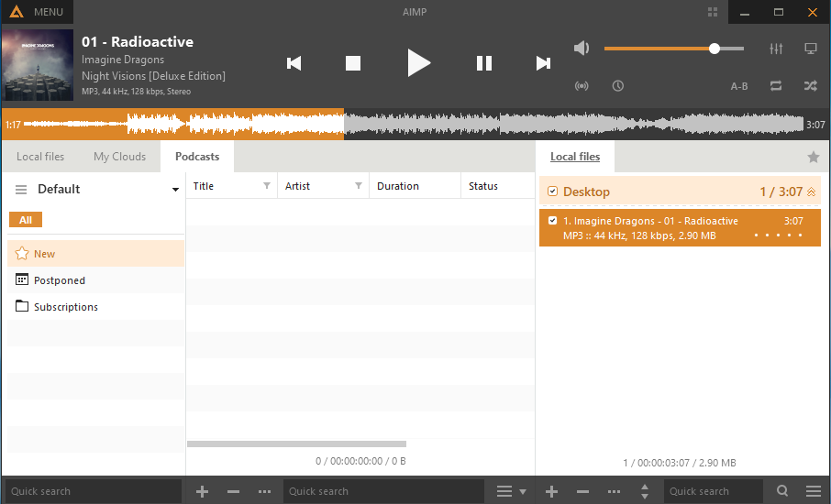Open playlist misc ellipsis menu
The image size is (831, 504).
614,492
